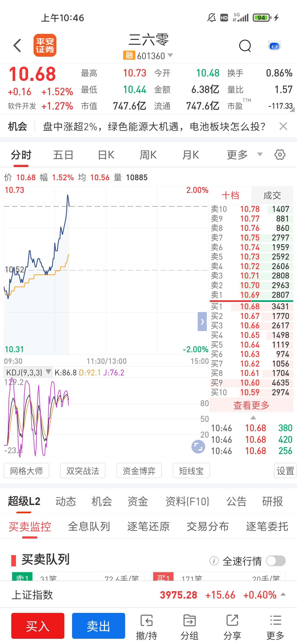Open the robot assistant icon
The width and height of the screenshot is (297, 644).
pos(274,46)
